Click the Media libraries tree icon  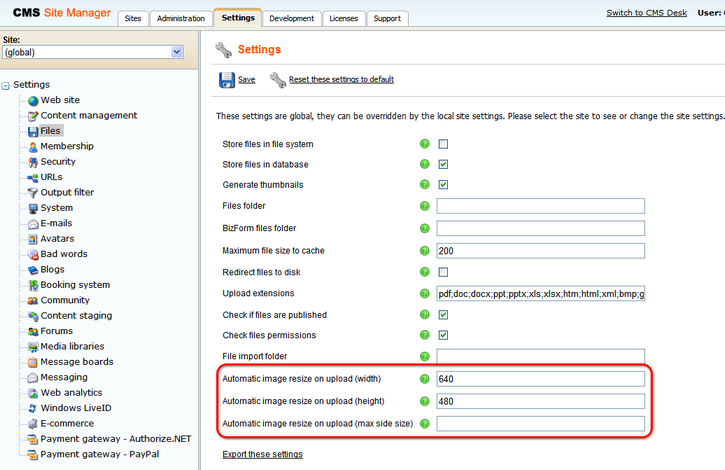click(x=33, y=346)
